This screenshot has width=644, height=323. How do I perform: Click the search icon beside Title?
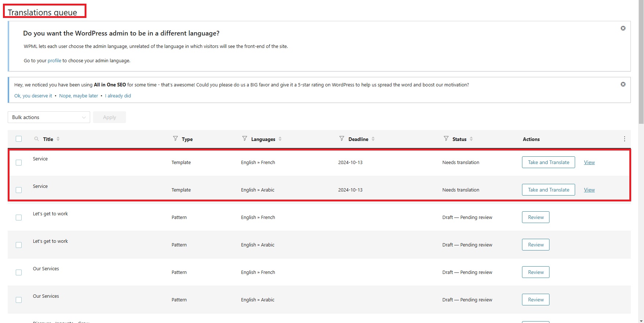point(36,139)
